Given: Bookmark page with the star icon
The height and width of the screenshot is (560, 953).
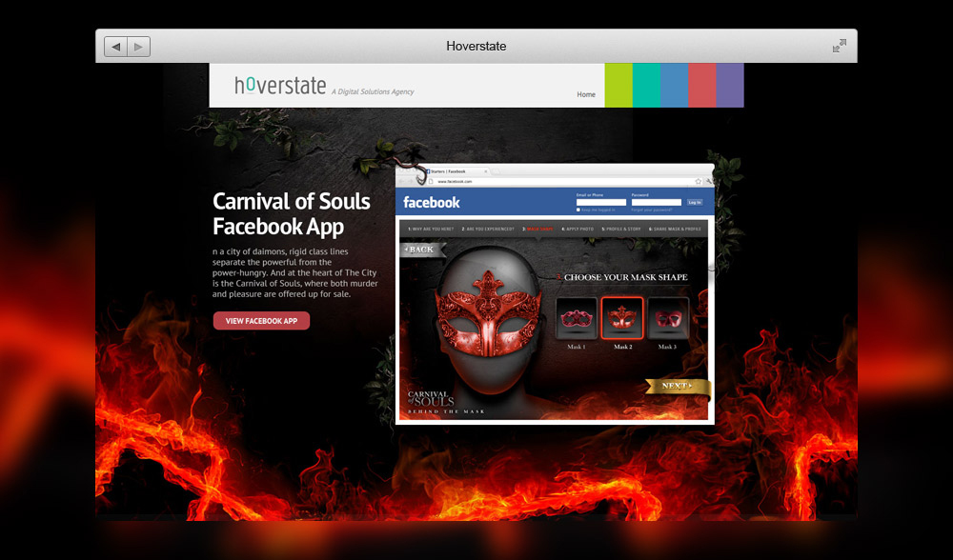Looking at the screenshot, I should [x=699, y=181].
